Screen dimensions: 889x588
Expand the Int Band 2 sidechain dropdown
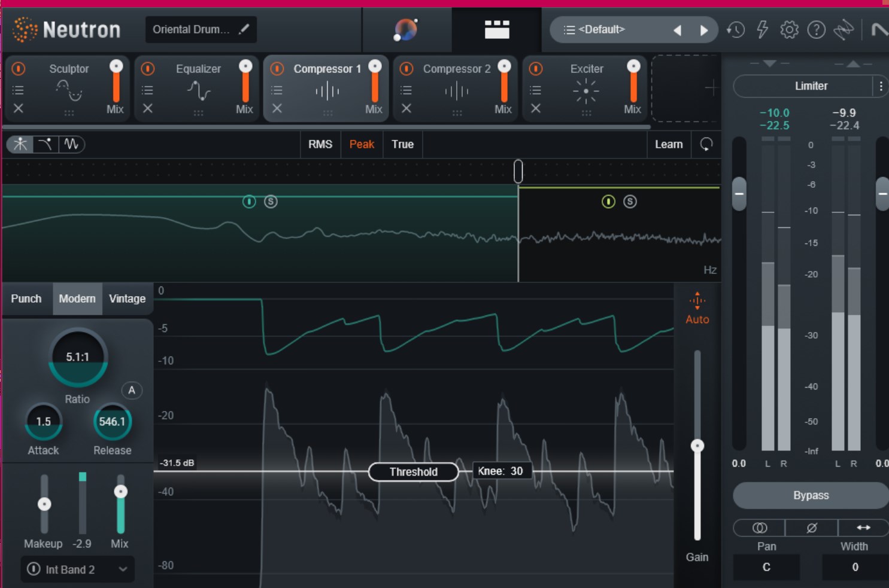pyautogui.click(x=77, y=569)
